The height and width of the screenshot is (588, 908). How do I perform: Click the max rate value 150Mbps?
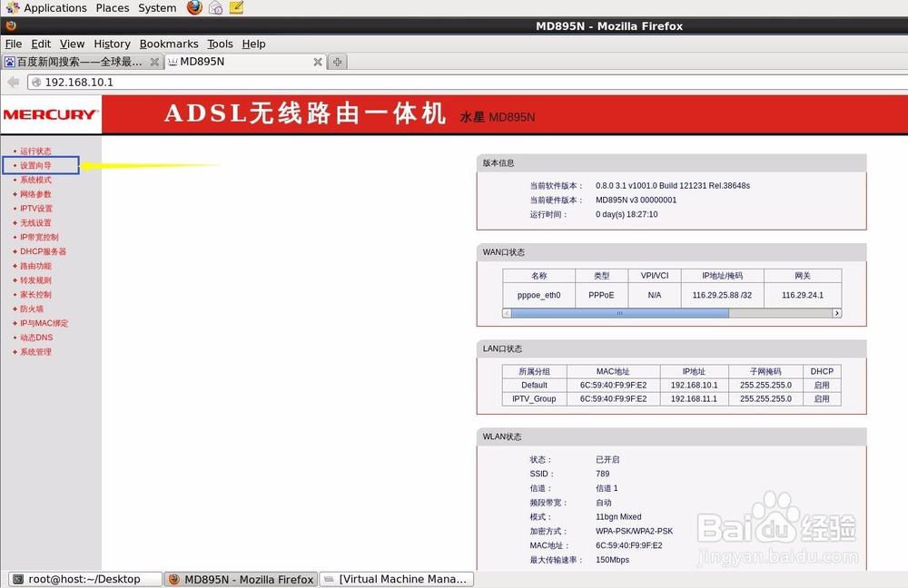coord(612,560)
